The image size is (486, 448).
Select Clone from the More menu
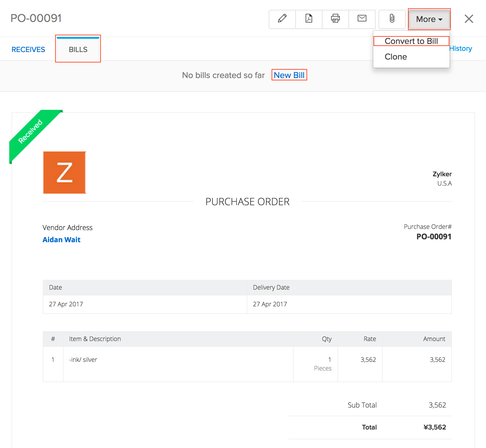(x=396, y=57)
